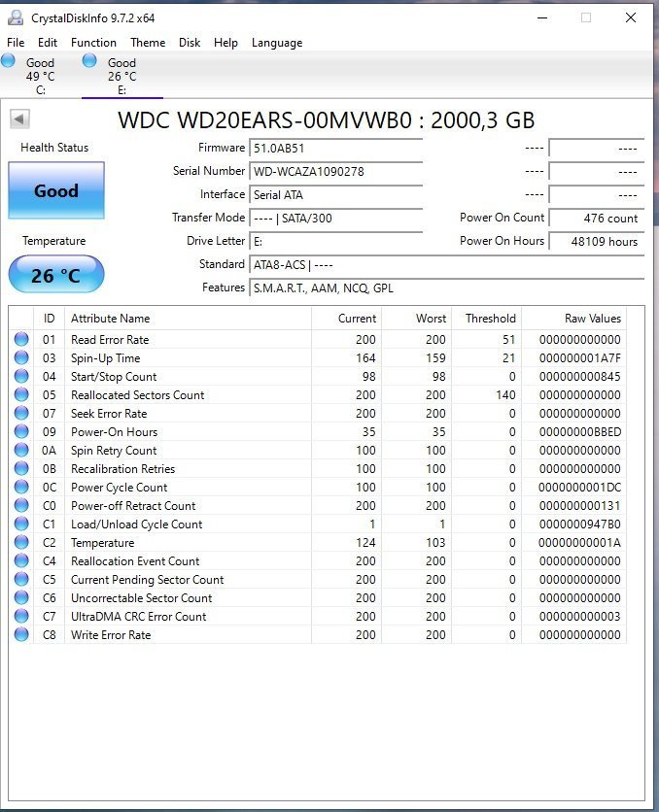659x812 pixels.
Task: Click the Spin-Up Time status orb
Action: coord(21,358)
